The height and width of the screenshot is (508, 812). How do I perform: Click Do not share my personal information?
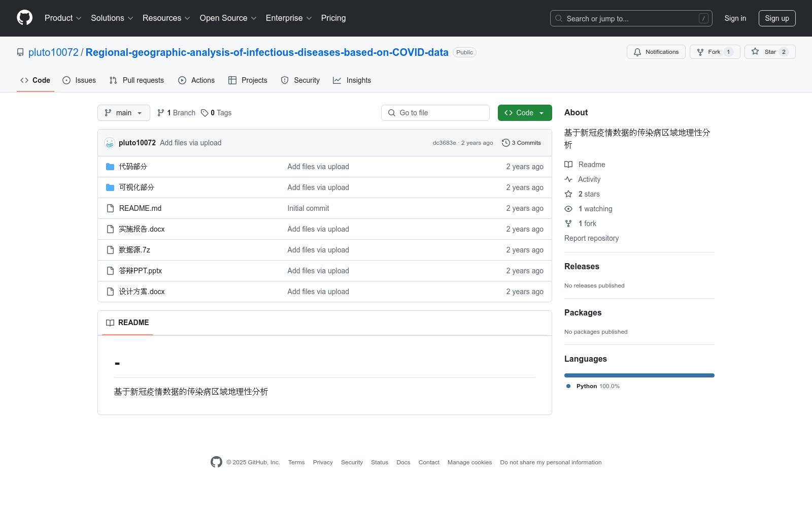[x=551, y=462]
